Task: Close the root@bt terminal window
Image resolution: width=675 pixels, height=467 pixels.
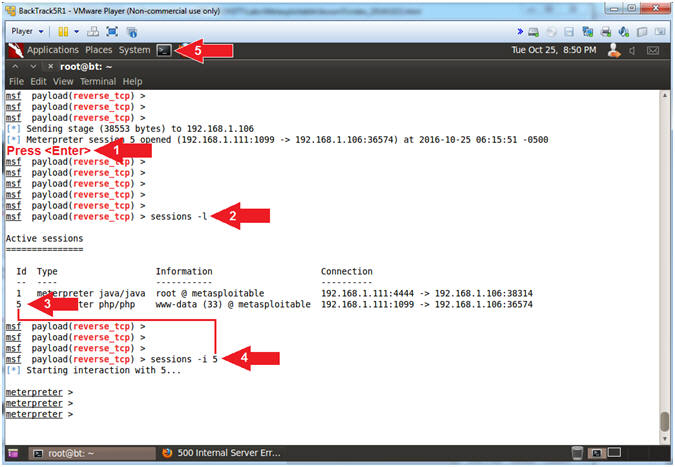Action: pyautogui.click(x=50, y=67)
